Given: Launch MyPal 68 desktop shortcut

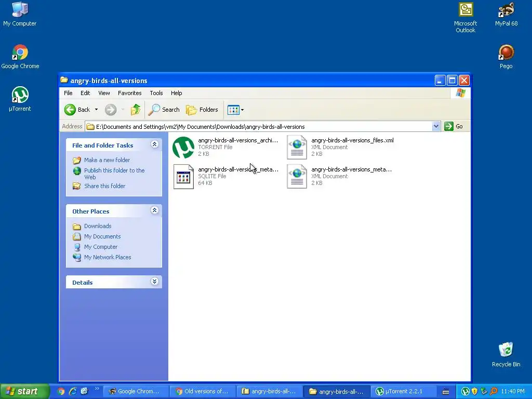Looking at the screenshot, I should (x=506, y=14).
